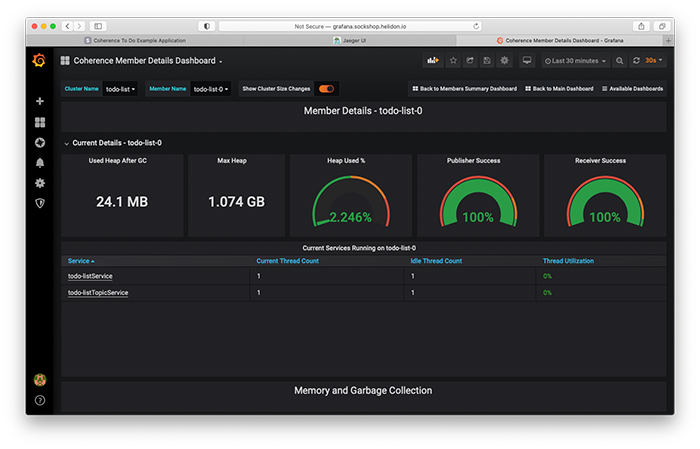Open the 30s refresh interval dropdown
700x449 pixels.
[654, 60]
